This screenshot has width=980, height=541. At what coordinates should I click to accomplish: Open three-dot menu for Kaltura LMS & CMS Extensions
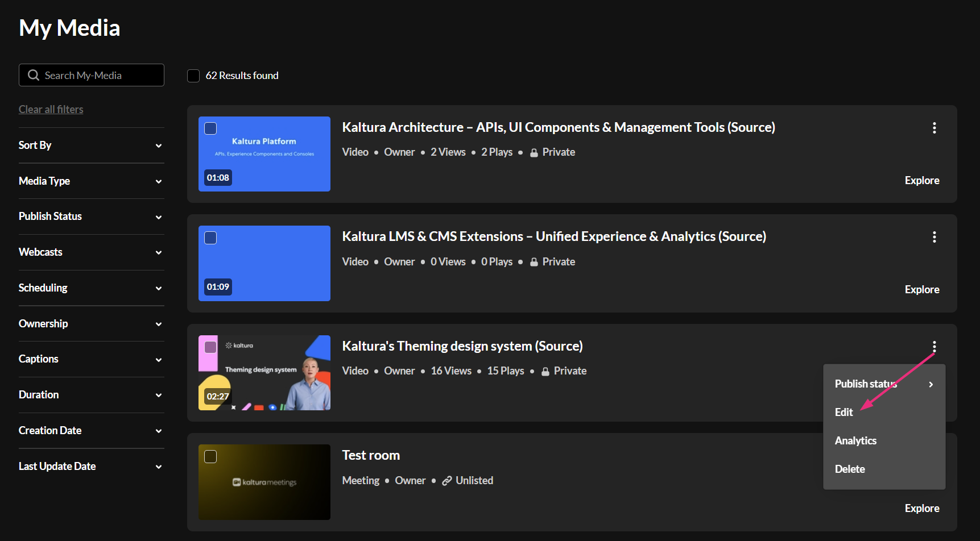[934, 237]
